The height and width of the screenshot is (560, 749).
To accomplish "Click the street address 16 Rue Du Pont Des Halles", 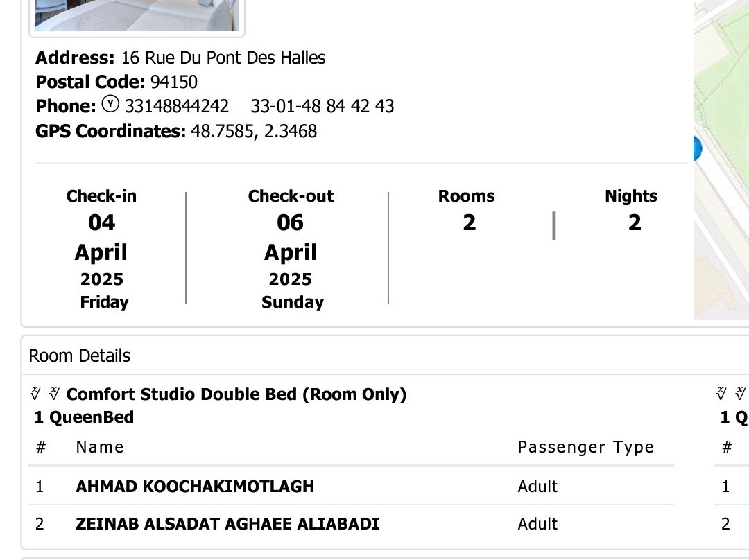I will click(223, 58).
